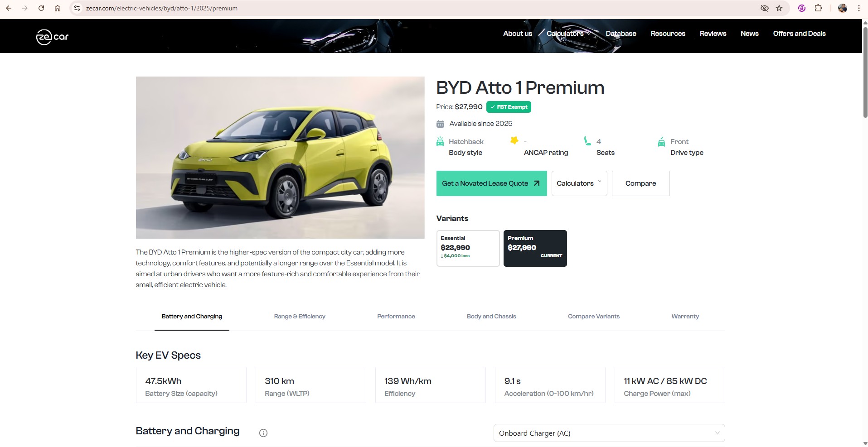Viewport: 868px width, 447px height.
Task: Switch to the Range & Efficiency tab
Action: pyautogui.click(x=300, y=316)
